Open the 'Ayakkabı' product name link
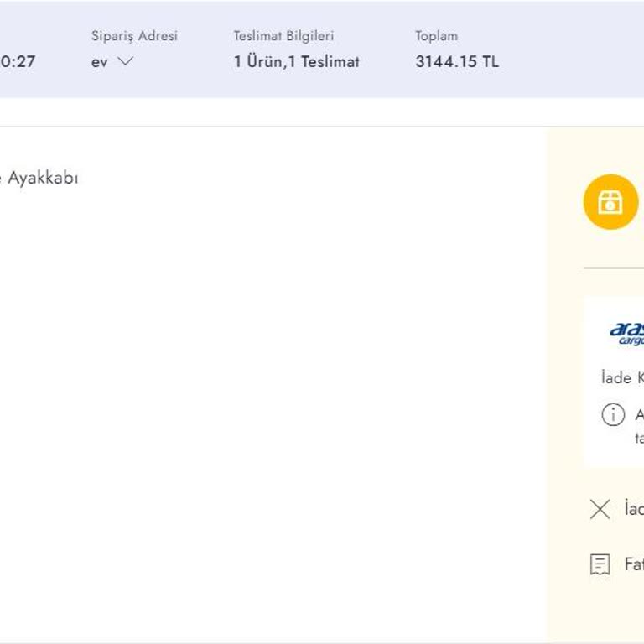Screen dimensions: 644x644 [x=40, y=178]
